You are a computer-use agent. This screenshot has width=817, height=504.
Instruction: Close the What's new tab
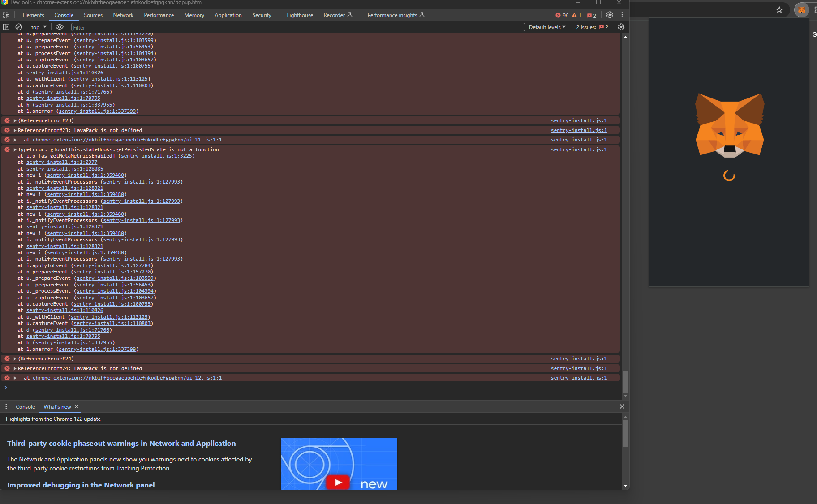click(x=77, y=406)
